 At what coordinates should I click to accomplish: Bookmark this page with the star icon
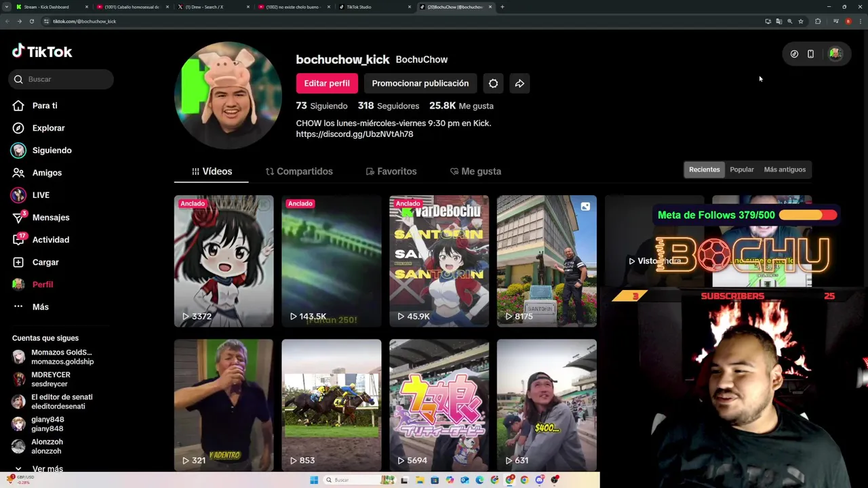801,21
